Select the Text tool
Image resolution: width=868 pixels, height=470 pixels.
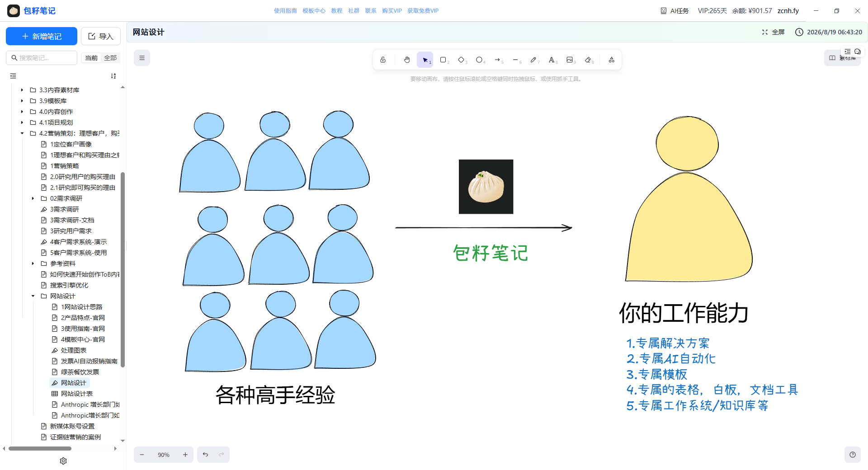coord(552,60)
